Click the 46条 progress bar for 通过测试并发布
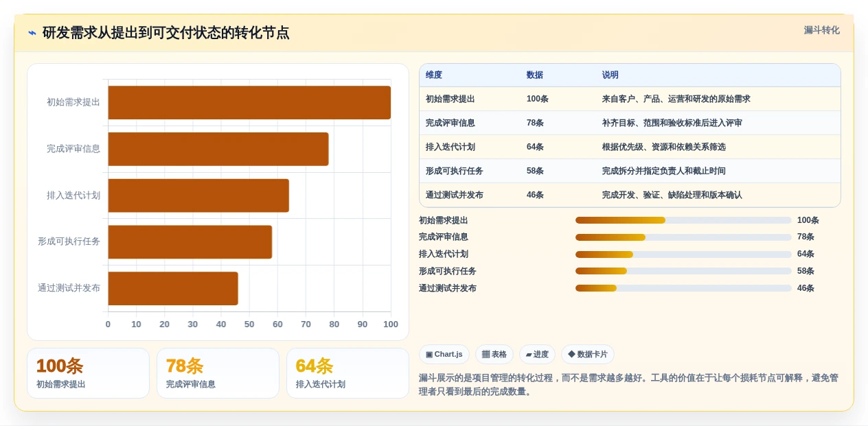This screenshot has height=426, width=868. click(683, 288)
